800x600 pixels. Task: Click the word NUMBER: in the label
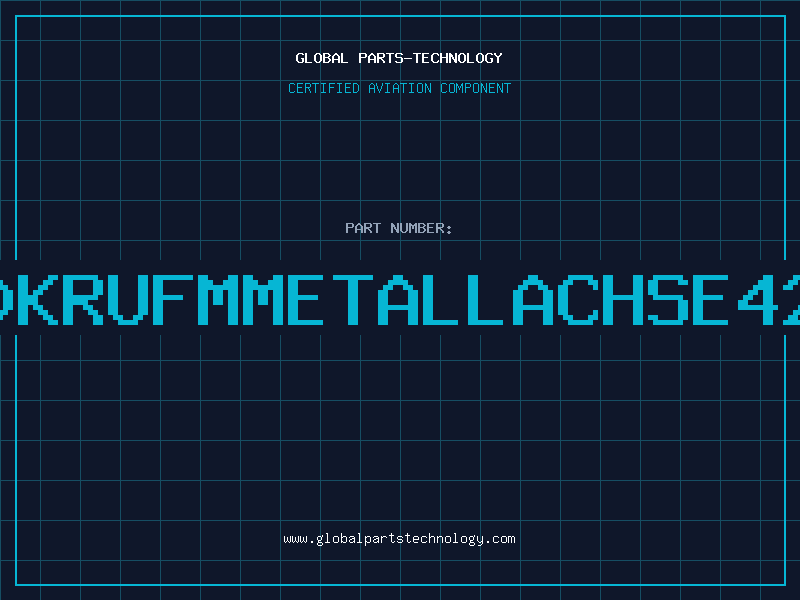(421, 228)
